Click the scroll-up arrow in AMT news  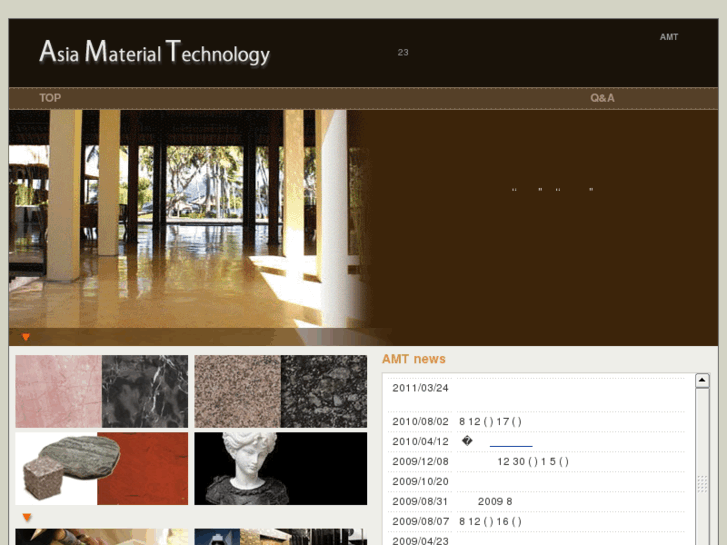click(x=702, y=380)
